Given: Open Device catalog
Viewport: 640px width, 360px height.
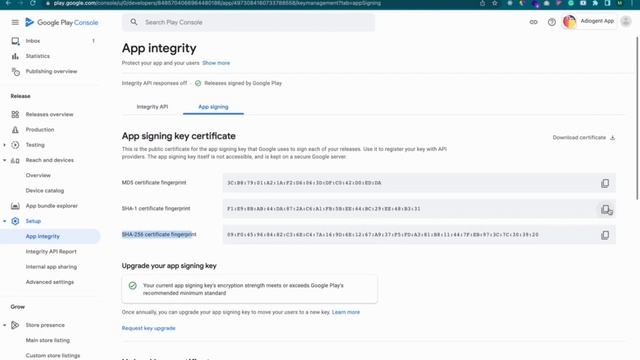Looking at the screenshot, I should click(44, 191).
